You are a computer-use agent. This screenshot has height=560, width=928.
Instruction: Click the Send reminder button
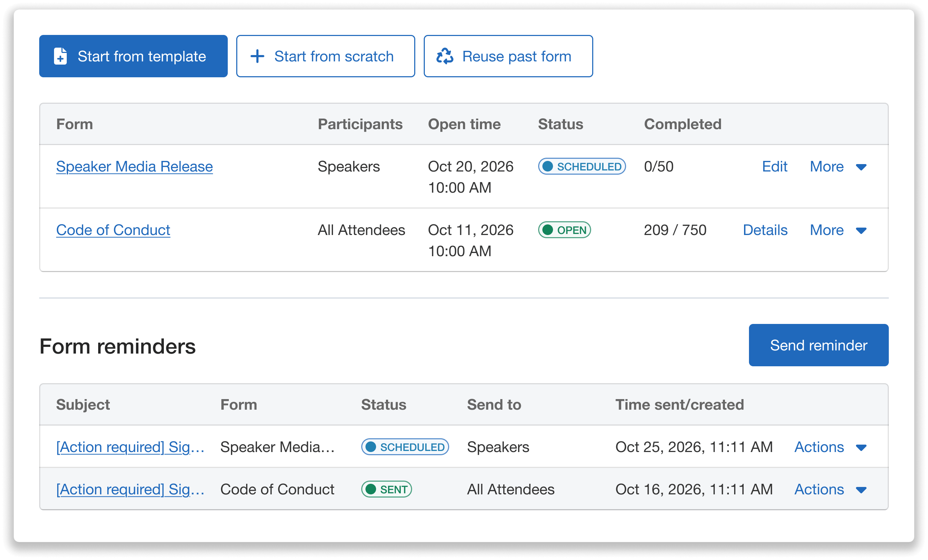[819, 345]
